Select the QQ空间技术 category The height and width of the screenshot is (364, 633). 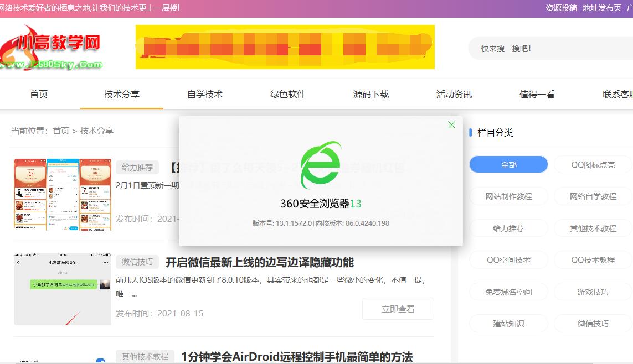point(508,260)
